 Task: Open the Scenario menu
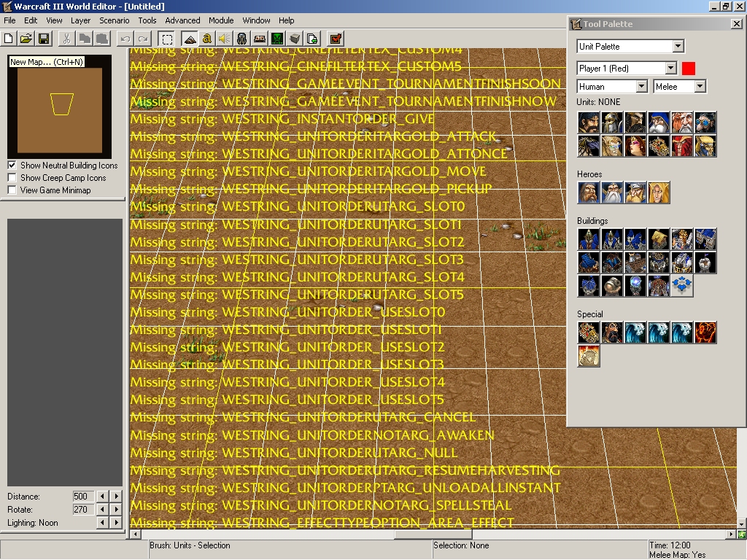pos(115,20)
